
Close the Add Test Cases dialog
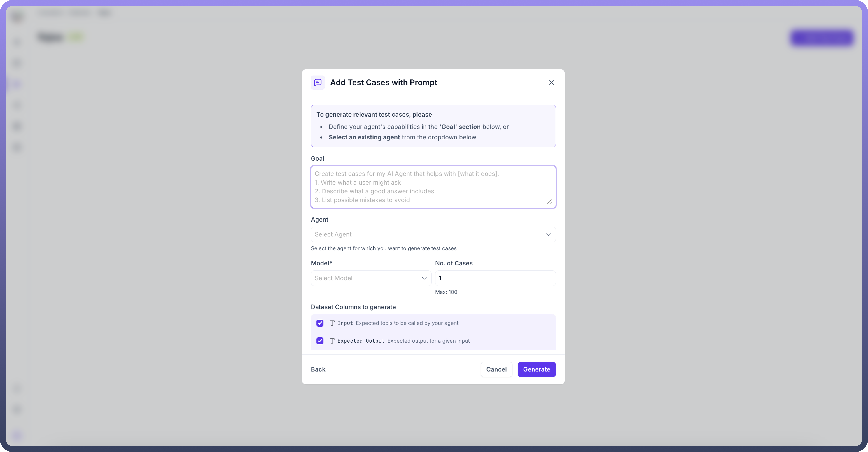551,83
